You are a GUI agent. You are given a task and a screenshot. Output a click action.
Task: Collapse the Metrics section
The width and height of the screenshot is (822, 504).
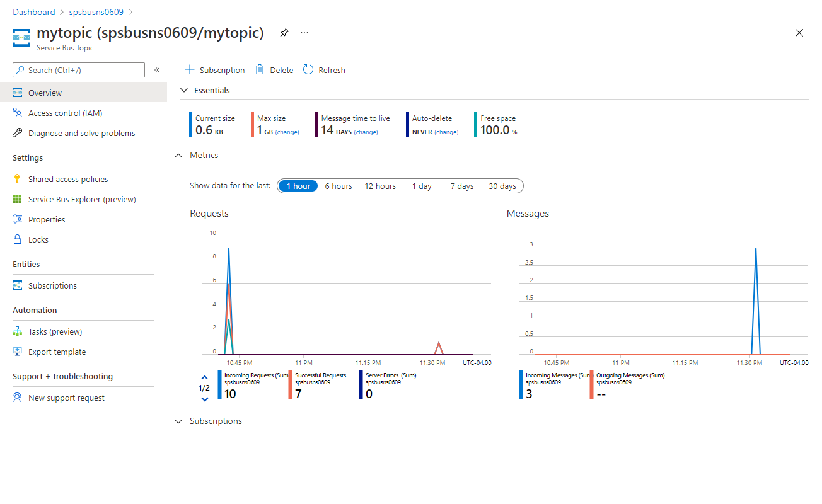tap(178, 155)
